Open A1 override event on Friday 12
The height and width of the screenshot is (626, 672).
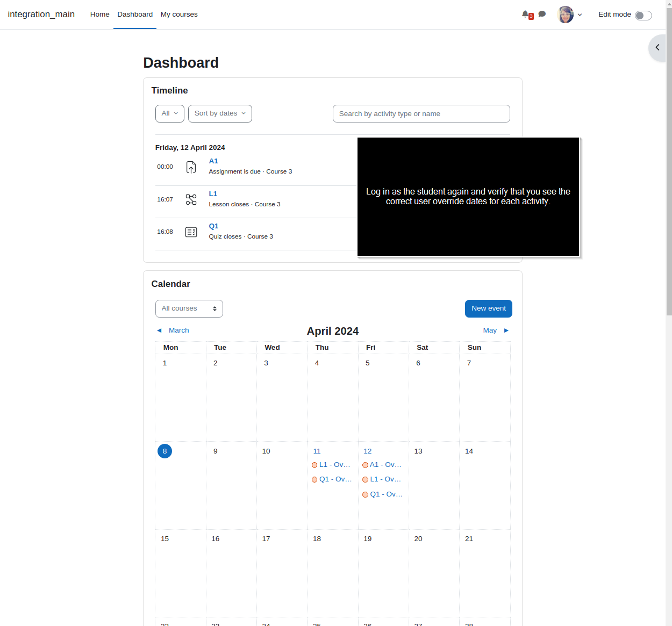coord(385,465)
